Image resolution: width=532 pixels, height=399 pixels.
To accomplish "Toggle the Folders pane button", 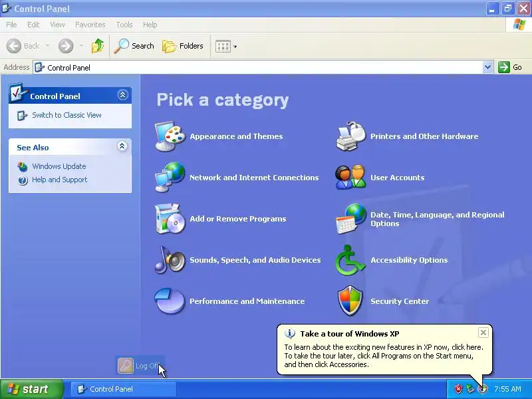I will click(x=183, y=46).
